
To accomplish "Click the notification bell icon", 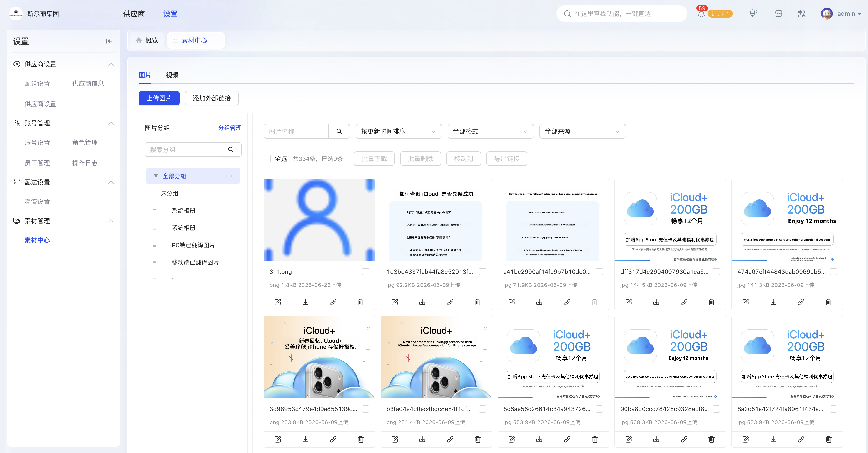I will click(701, 14).
